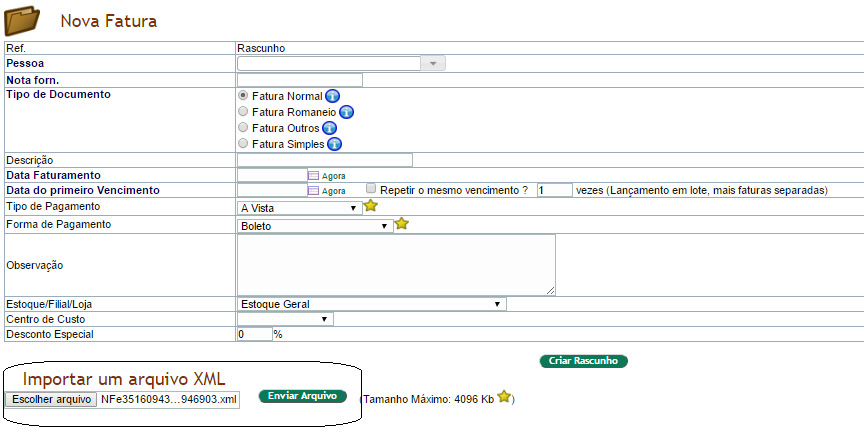Click the star icon beside Forma de Pagamento

pyautogui.click(x=402, y=224)
